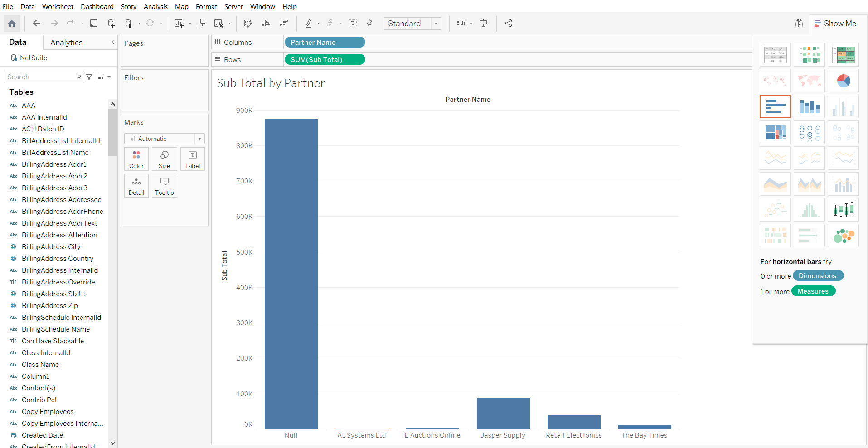Viewport: 868px width, 448px height.
Task: Switch to the Analytics tab
Action: [67, 43]
